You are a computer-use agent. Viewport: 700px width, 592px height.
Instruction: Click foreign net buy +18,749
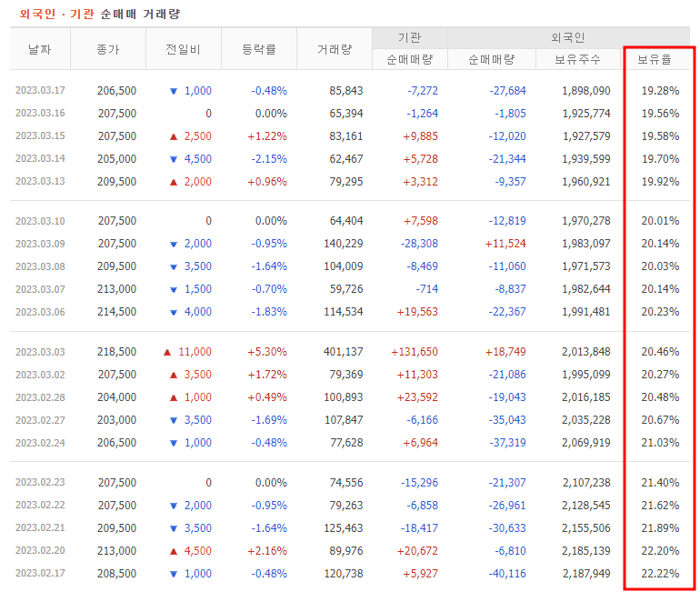click(x=505, y=352)
